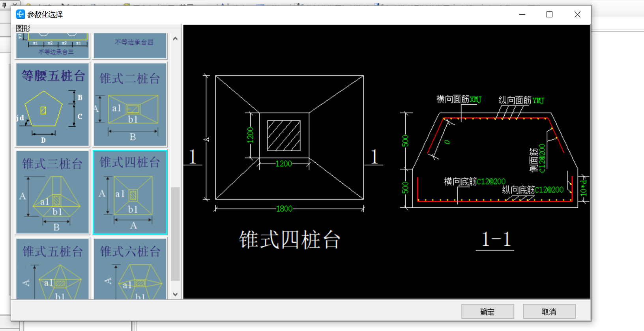644x331 pixels.
Task: Select the 锥式六桩台 shape thumbnail
Action: (x=130, y=269)
